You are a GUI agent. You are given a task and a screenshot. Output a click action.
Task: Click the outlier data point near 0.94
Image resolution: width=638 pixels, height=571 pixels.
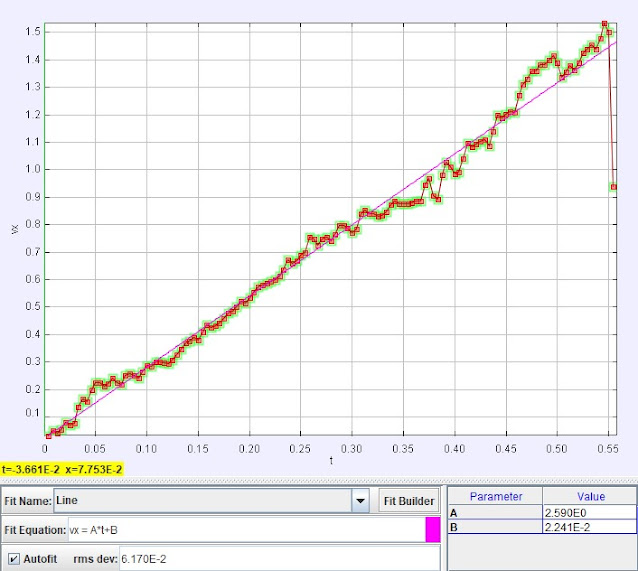point(614,187)
